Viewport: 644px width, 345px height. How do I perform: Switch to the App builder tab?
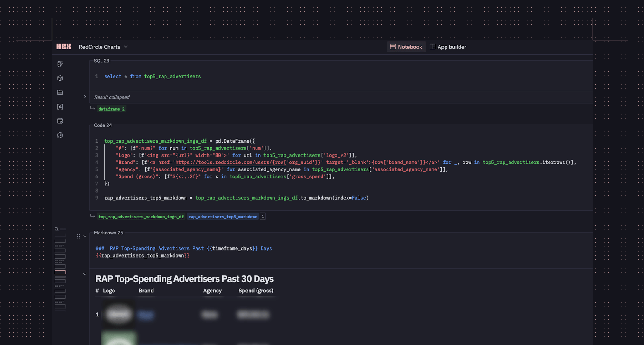pos(448,47)
